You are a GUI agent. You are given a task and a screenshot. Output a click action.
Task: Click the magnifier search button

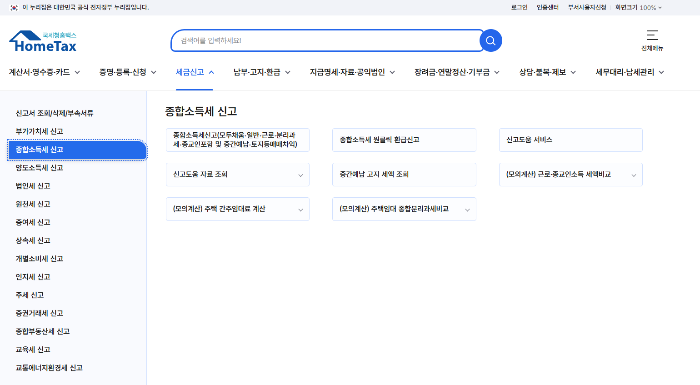[491, 41]
